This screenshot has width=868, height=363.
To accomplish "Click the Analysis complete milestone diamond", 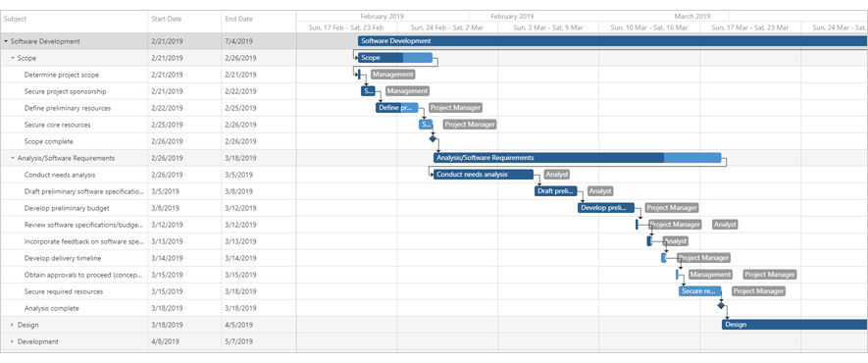I will [x=721, y=305].
